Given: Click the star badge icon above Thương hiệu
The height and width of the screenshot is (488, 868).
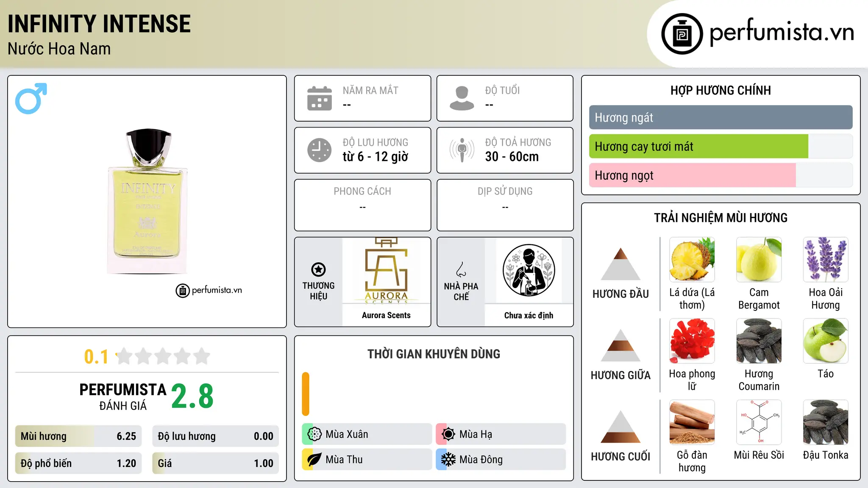Looking at the screenshot, I should pyautogui.click(x=318, y=269).
